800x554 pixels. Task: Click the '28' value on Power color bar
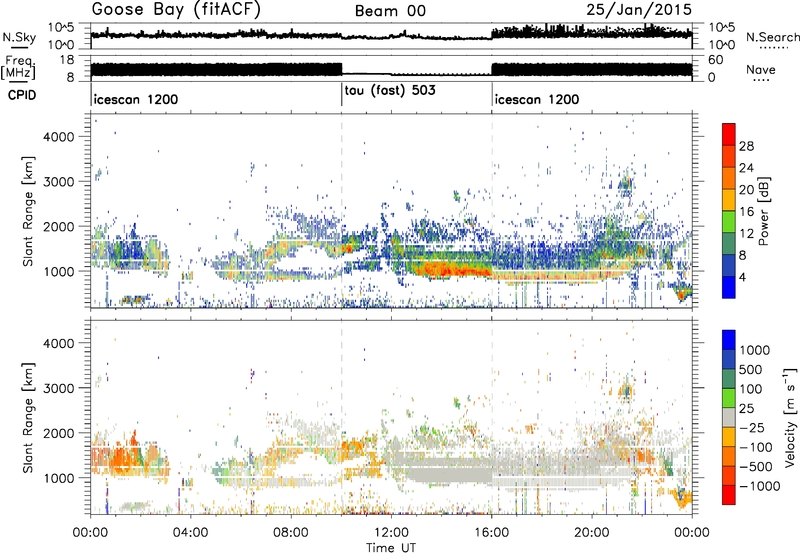pyautogui.click(x=746, y=146)
